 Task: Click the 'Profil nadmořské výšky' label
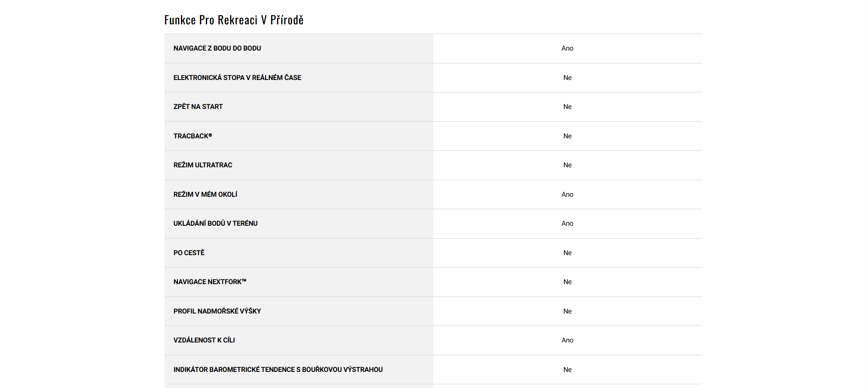pyautogui.click(x=217, y=311)
